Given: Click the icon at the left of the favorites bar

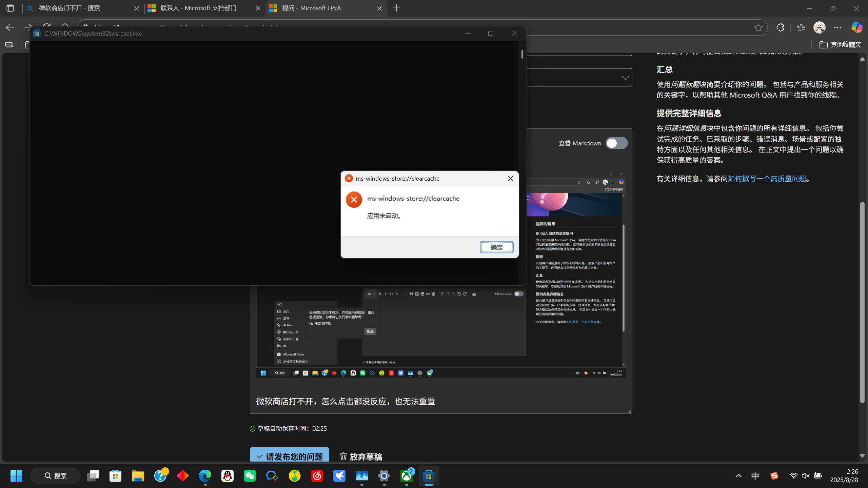Looking at the screenshot, I should (x=9, y=44).
